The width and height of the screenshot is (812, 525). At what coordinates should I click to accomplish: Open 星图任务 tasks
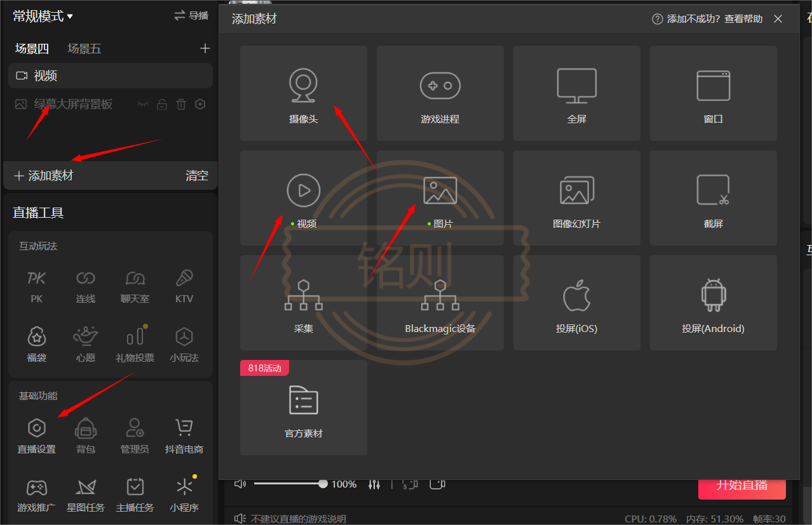(x=86, y=495)
